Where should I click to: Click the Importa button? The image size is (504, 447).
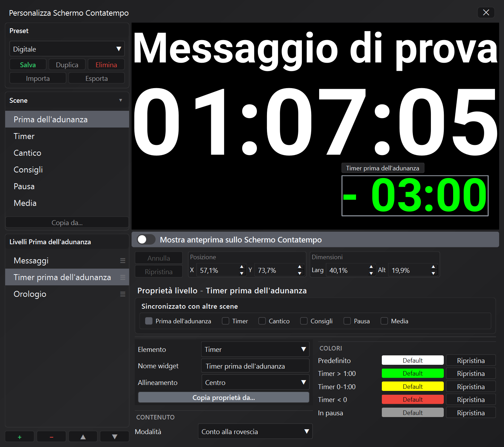pos(38,78)
